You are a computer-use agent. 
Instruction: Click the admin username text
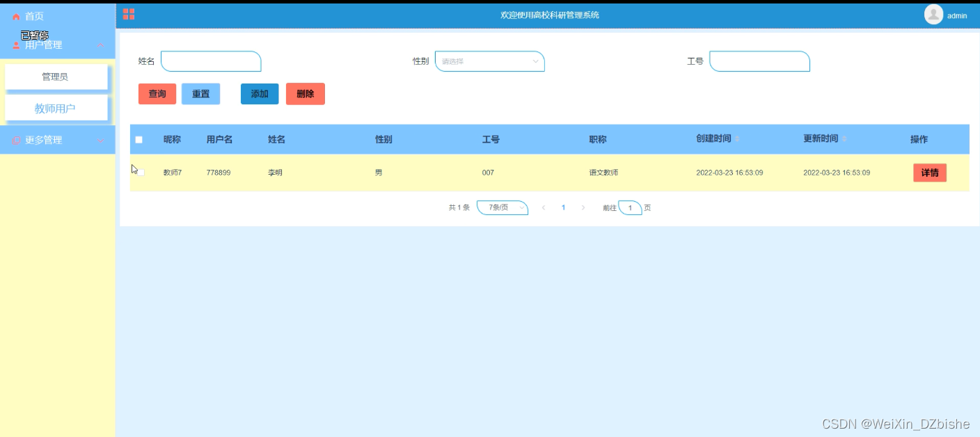pos(957,15)
